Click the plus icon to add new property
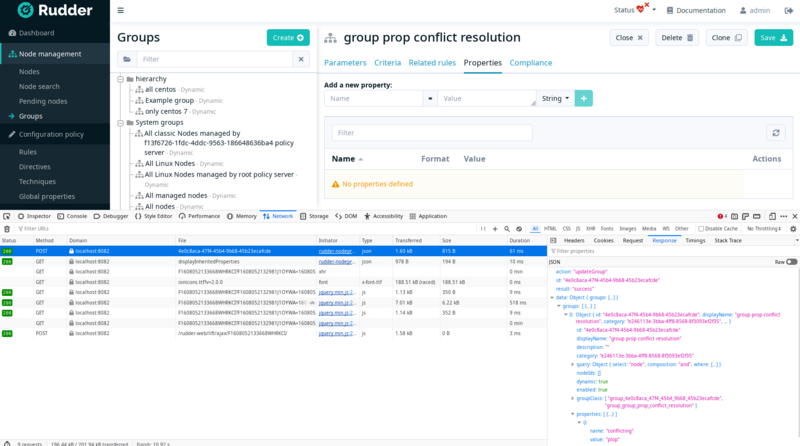The image size is (800, 446). click(584, 98)
